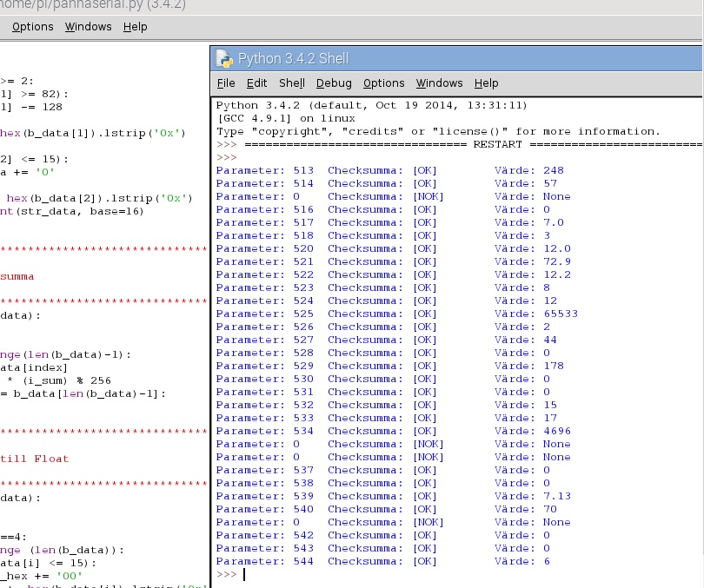This screenshot has height=588, width=704.
Task: Click [OK] in the Parameter 543 row
Action: 425,548
